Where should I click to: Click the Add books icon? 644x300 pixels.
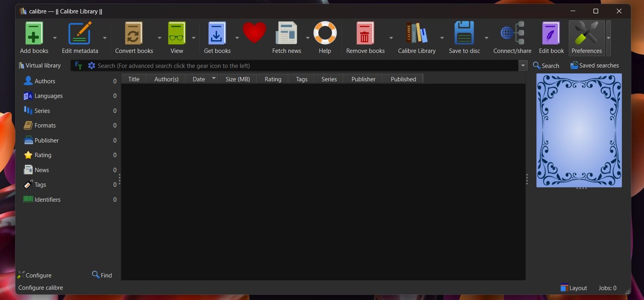pyautogui.click(x=34, y=34)
